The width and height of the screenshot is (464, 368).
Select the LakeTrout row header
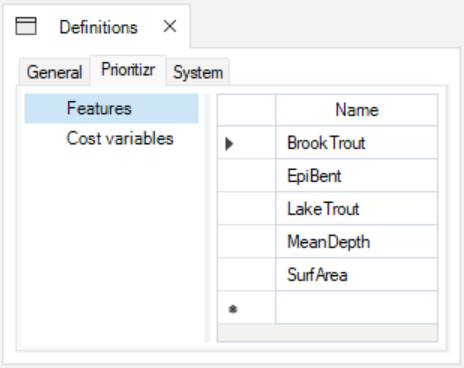(x=246, y=209)
